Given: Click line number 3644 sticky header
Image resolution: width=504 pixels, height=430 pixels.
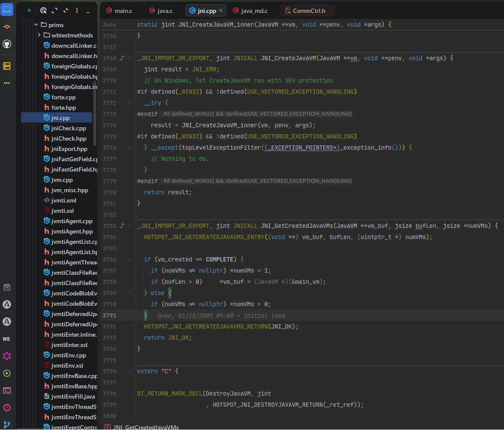Looking at the screenshot, I should click(110, 25).
